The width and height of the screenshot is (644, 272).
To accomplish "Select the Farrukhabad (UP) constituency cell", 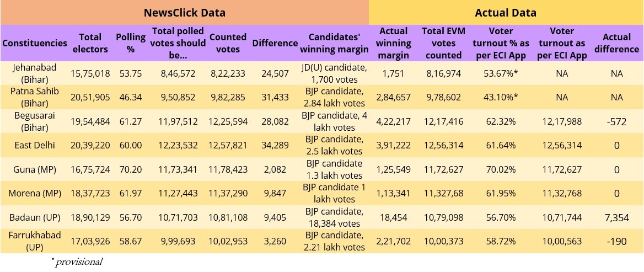I will click(35, 241).
